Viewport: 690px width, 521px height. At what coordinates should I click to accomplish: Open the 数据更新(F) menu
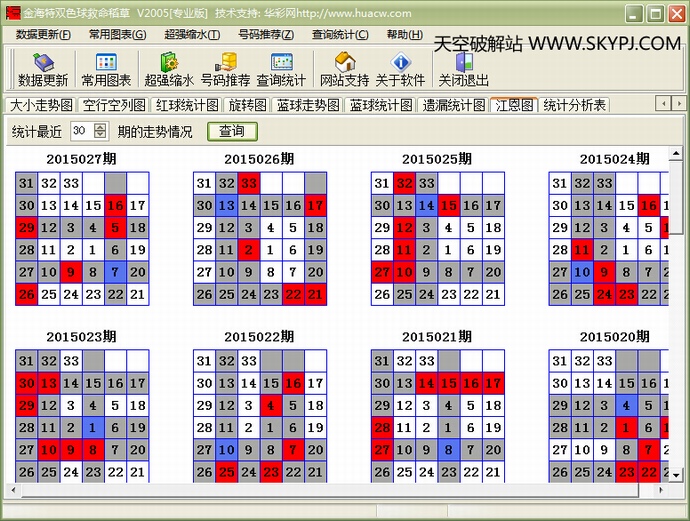tap(43, 34)
